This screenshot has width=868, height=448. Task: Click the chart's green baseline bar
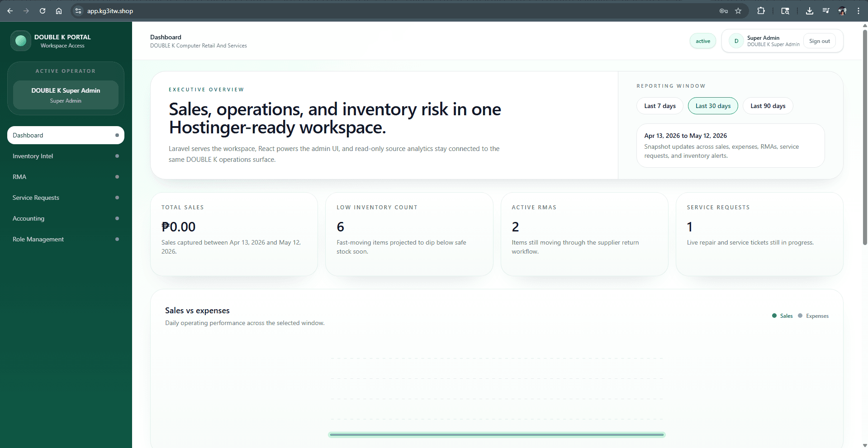coord(497,435)
